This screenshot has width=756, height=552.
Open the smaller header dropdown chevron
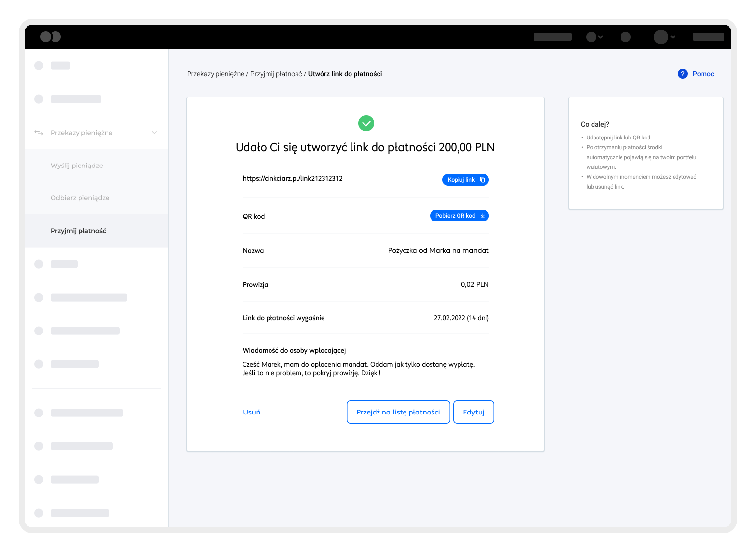click(601, 37)
